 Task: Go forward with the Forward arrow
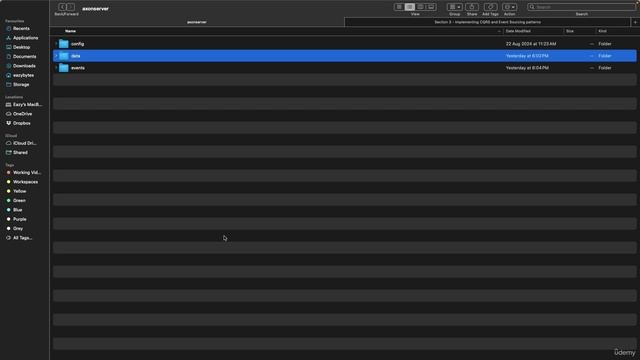[x=71, y=7]
